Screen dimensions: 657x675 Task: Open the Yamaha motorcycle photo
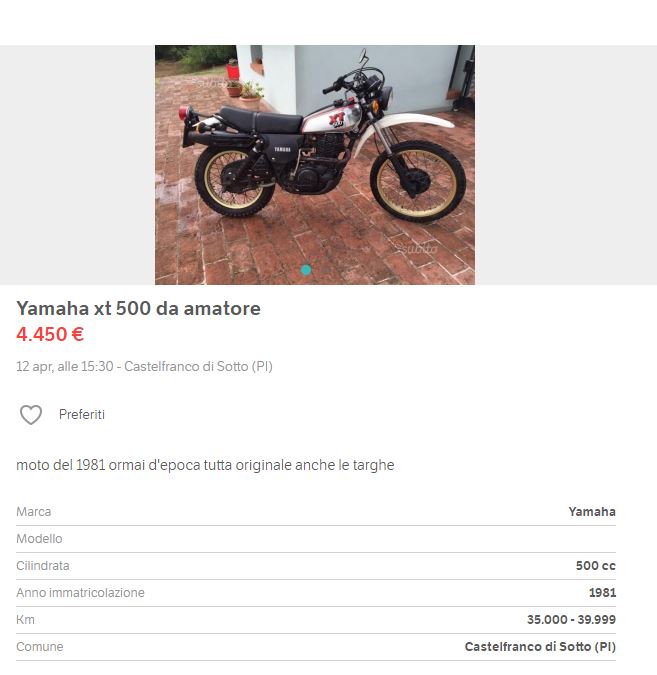(x=315, y=165)
